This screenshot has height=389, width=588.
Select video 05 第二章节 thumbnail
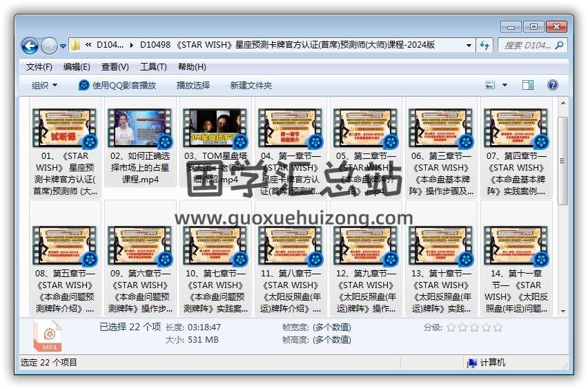click(x=366, y=128)
